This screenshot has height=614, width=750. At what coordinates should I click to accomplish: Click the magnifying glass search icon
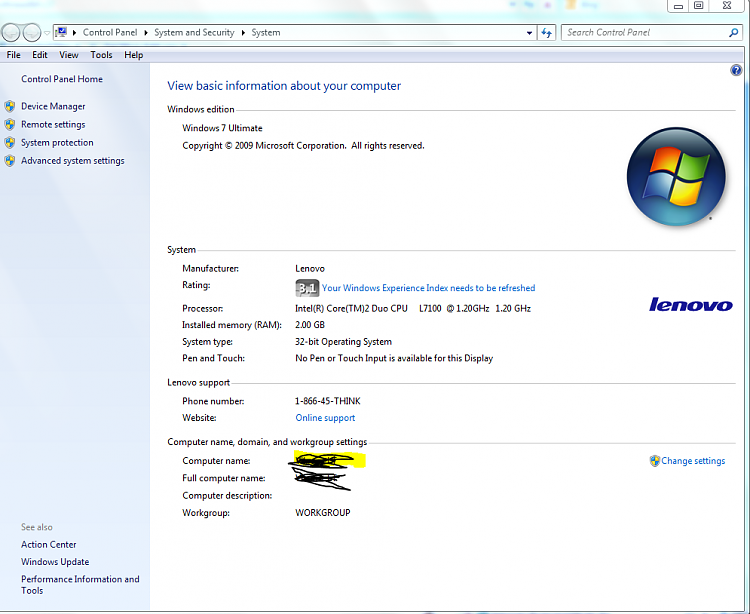pos(733,33)
